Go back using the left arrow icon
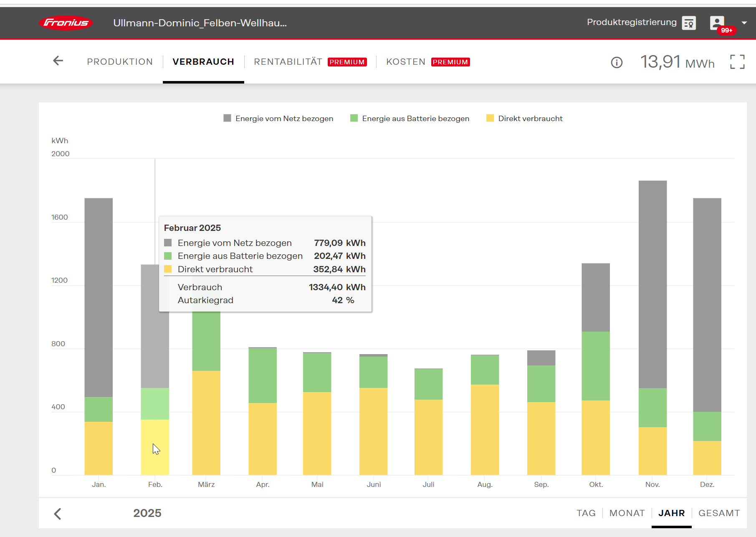This screenshot has width=756, height=537. click(x=58, y=61)
